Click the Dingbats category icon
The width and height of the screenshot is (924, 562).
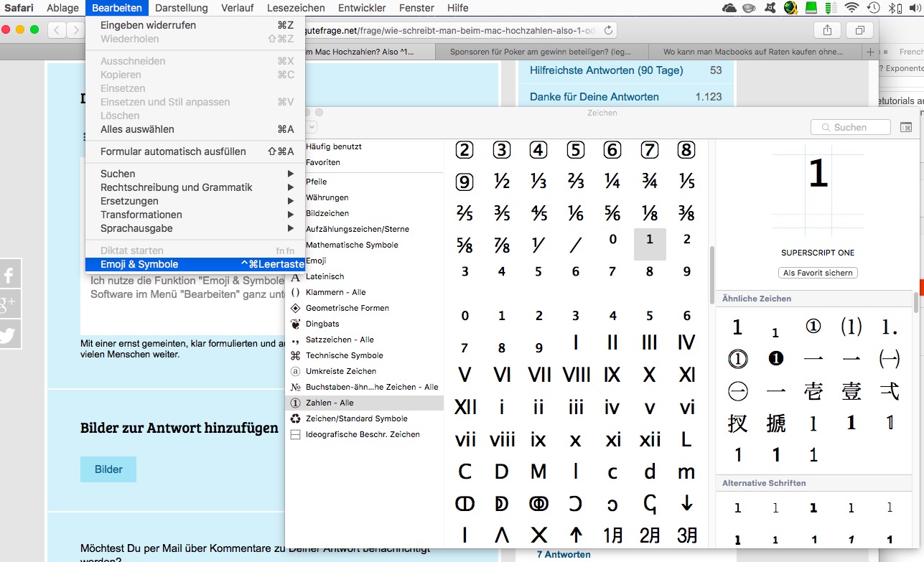[x=295, y=324]
